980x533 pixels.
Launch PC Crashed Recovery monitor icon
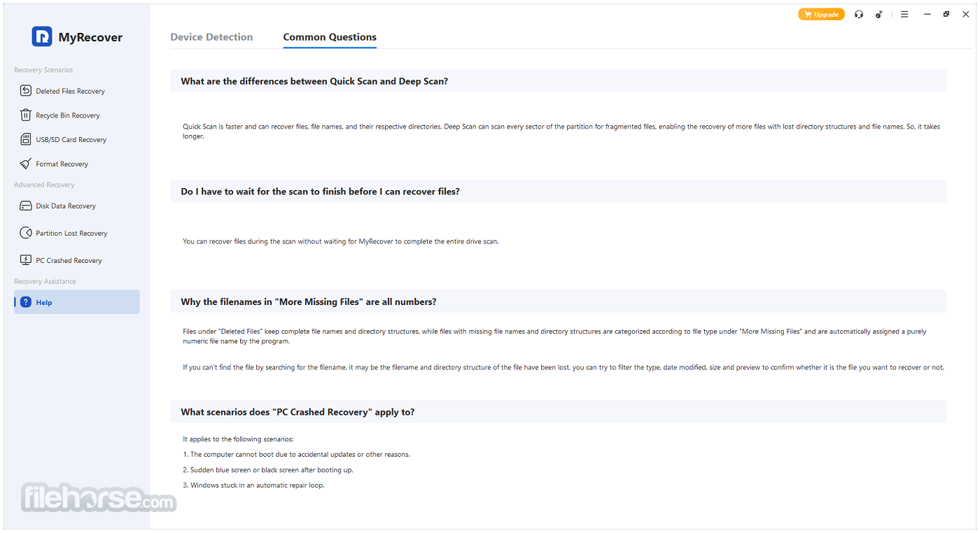25,260
